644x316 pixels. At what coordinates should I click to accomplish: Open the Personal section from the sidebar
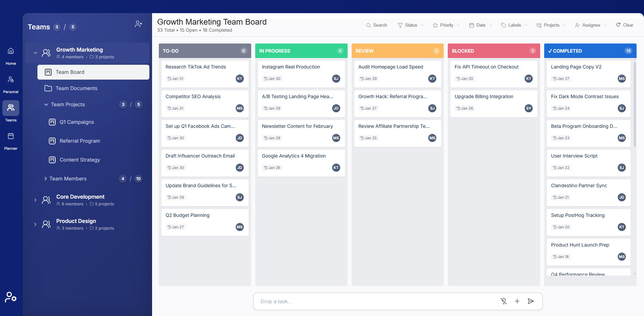tap(11, 82)
